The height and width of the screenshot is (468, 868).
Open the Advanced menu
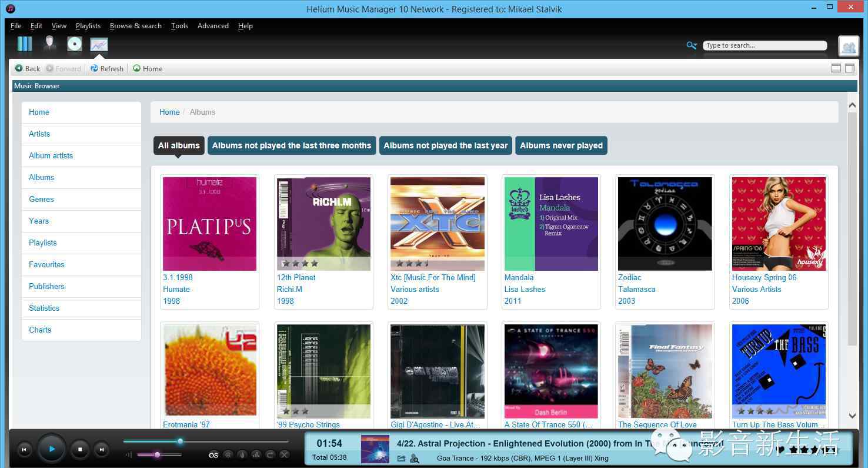click(x=213, y=26)
